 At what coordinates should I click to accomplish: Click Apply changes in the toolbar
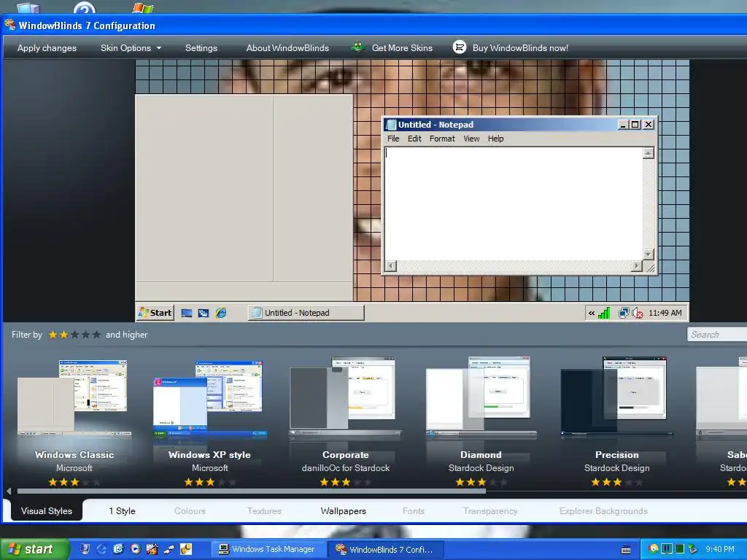coord(47,48)
